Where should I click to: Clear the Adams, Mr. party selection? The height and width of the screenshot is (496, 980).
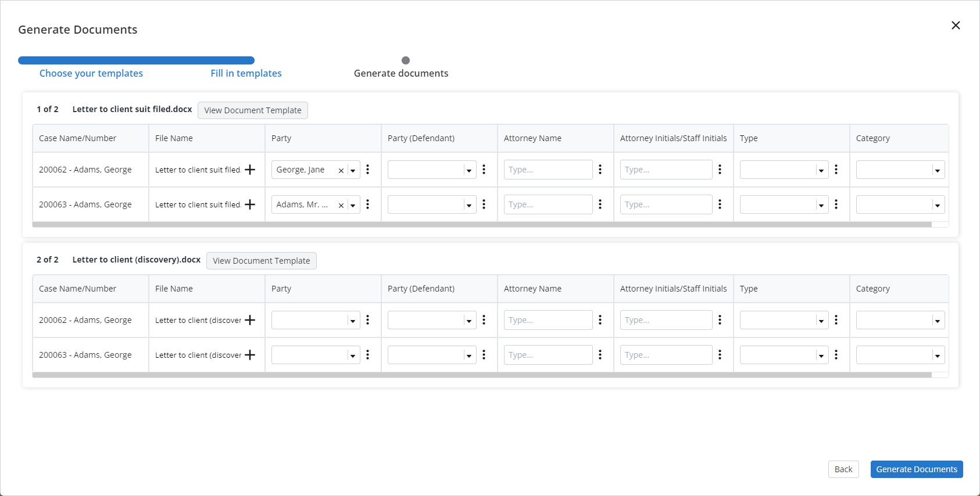click(341, 206)
